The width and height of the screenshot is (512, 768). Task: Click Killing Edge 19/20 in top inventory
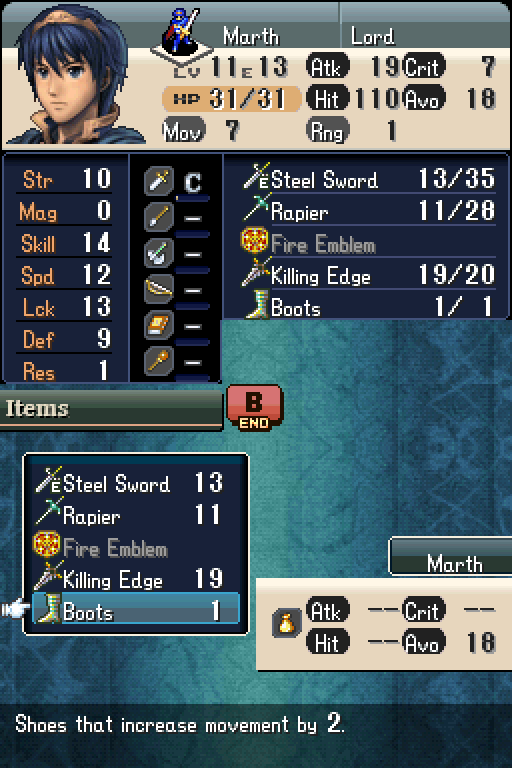pos(368,275)
